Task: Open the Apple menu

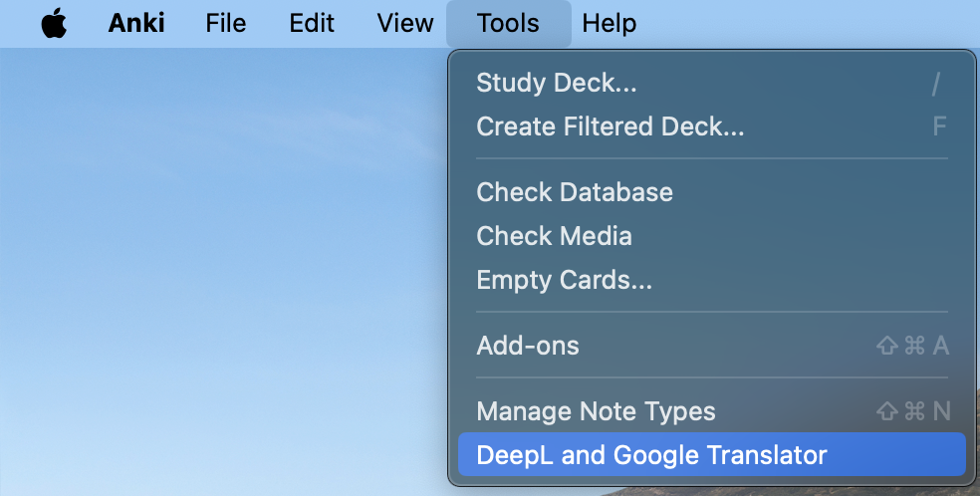Action: tap(53, 24)
